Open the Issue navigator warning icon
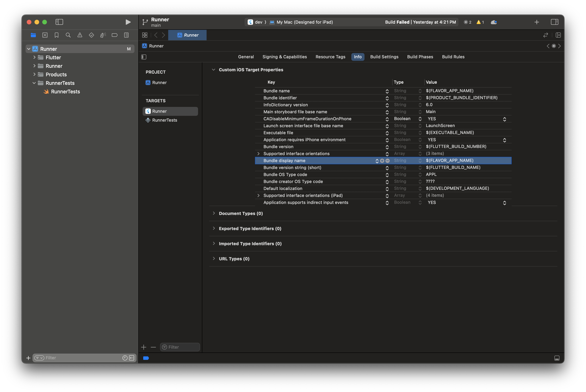586x392 pixels. coord(80,35)
